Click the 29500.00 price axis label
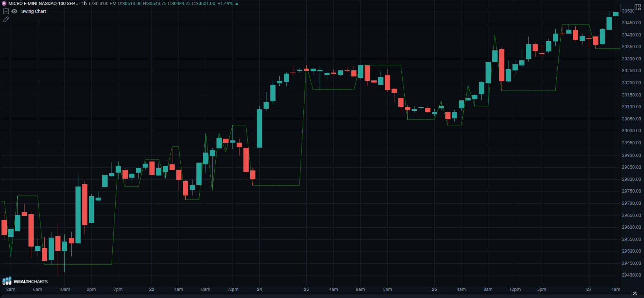Viewport: 644px width, 298px height. (x=631, y=251)
